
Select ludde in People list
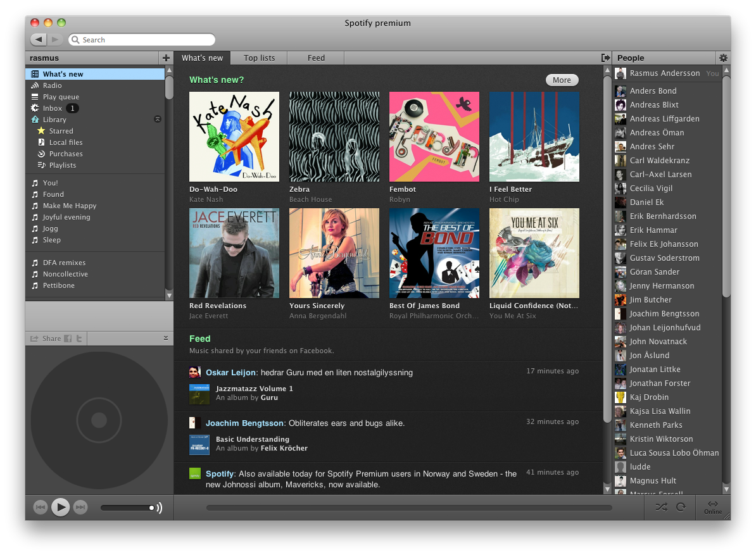click(x=667, y=467)
